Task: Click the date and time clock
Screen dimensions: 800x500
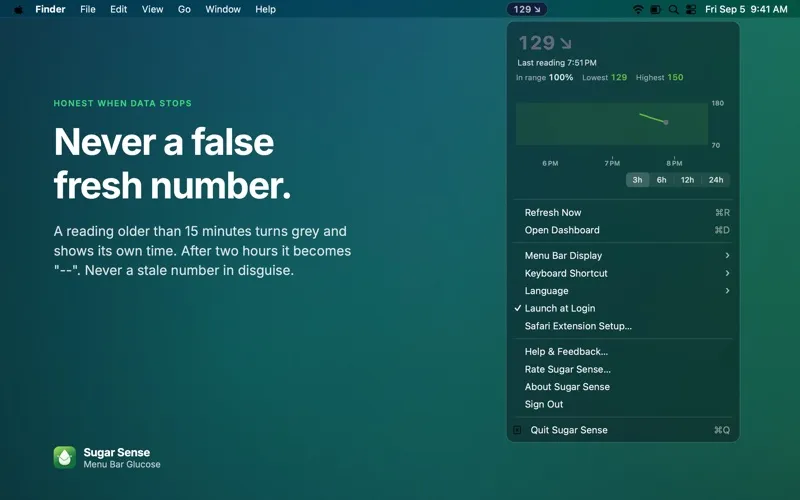Action: [746, 9]
